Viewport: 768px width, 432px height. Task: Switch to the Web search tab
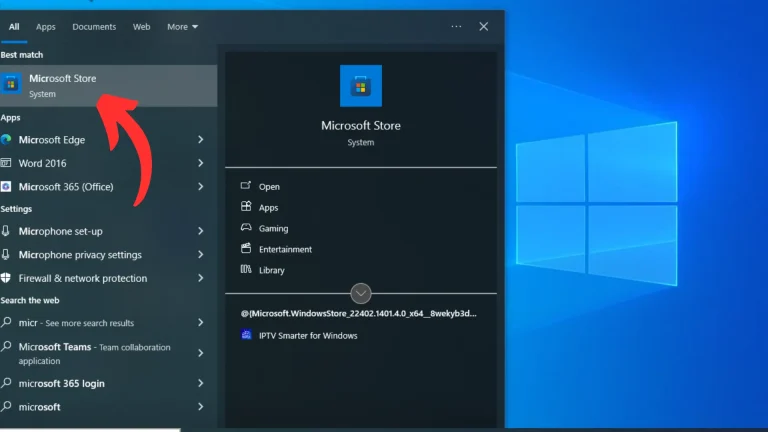point(142,27)
